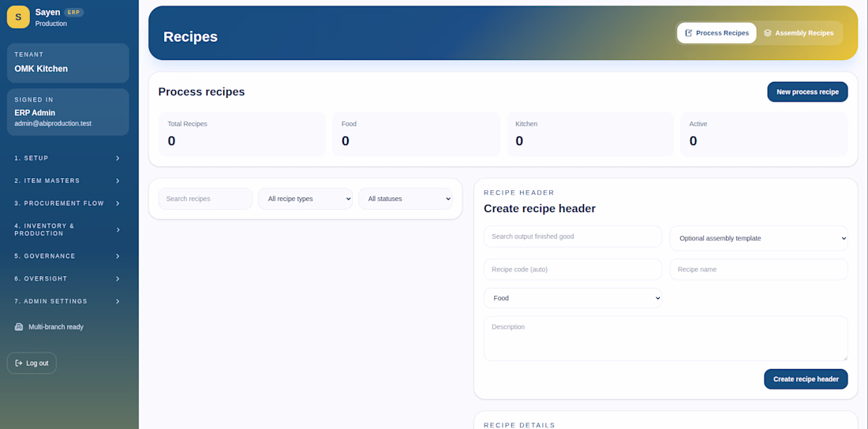Open the 5. Governance menu section

click(x=68, y=256)
